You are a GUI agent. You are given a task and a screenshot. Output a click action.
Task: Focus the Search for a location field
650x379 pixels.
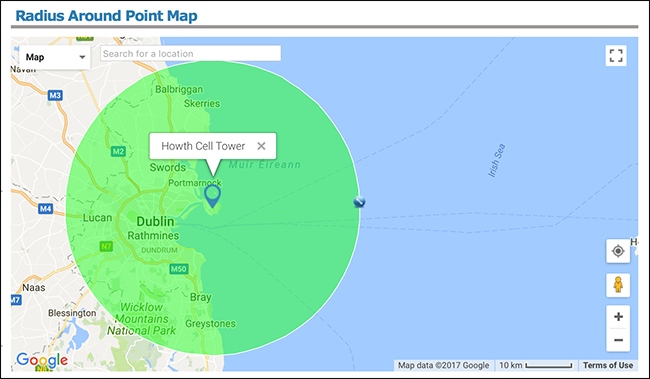[191, 53]
